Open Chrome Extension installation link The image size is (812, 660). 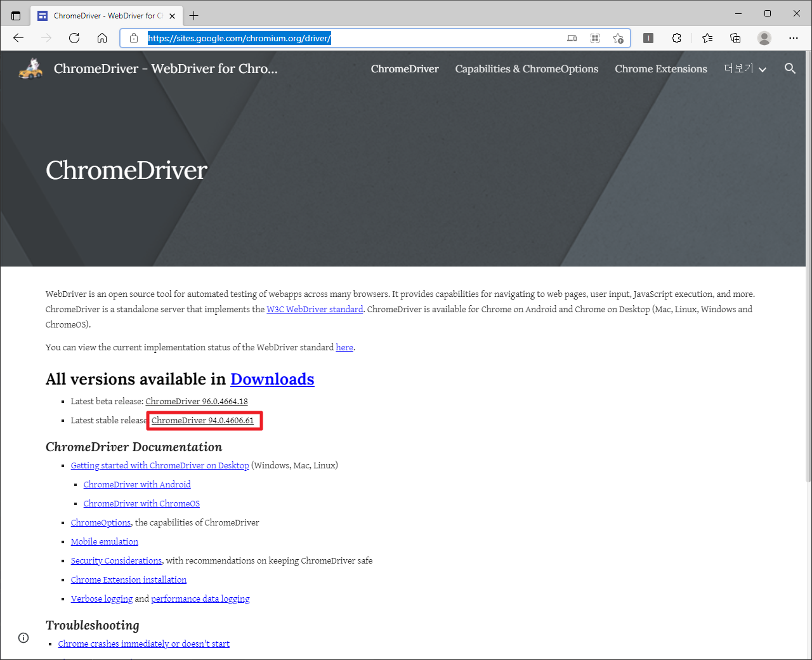[129, 580]
